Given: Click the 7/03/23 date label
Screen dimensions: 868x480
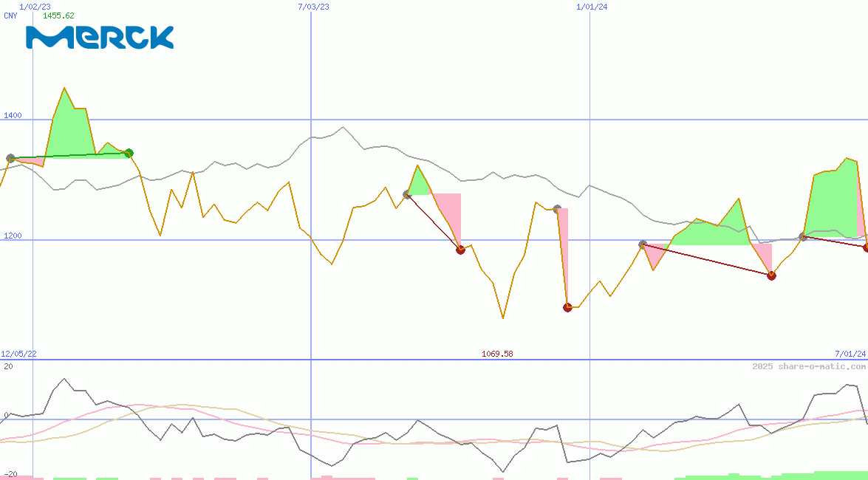Looking at the screenshot, I should point(313,7).
